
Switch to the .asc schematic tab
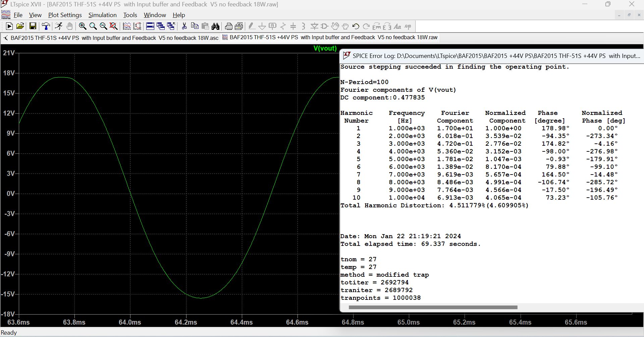pos(111,38)
